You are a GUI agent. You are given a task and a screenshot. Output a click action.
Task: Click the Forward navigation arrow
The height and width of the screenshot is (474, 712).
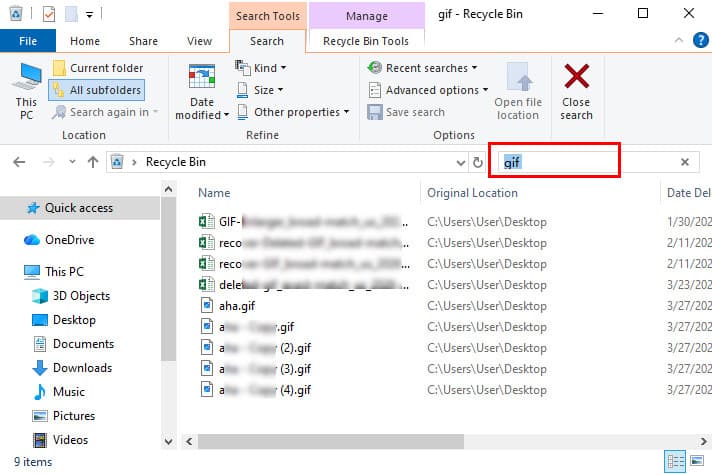(x=49, y=162)
